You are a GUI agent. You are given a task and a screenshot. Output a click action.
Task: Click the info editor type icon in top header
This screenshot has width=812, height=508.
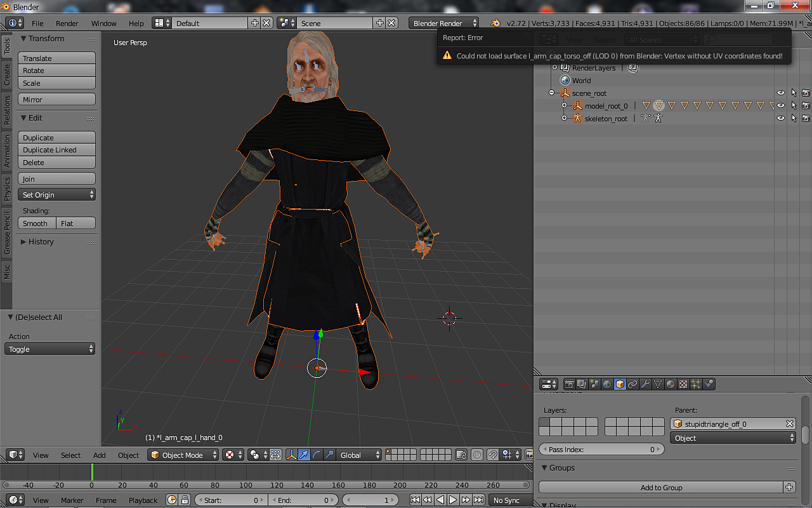coord(15,23)
